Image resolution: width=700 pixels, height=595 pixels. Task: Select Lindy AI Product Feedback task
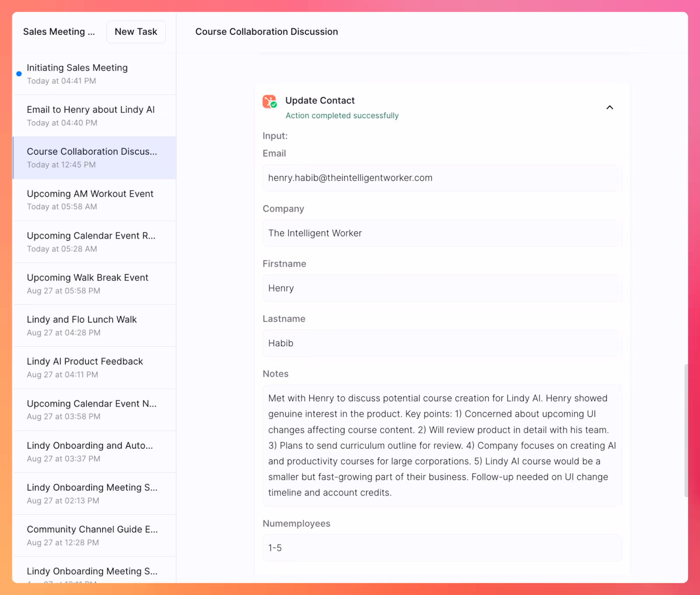pos(94,368)
